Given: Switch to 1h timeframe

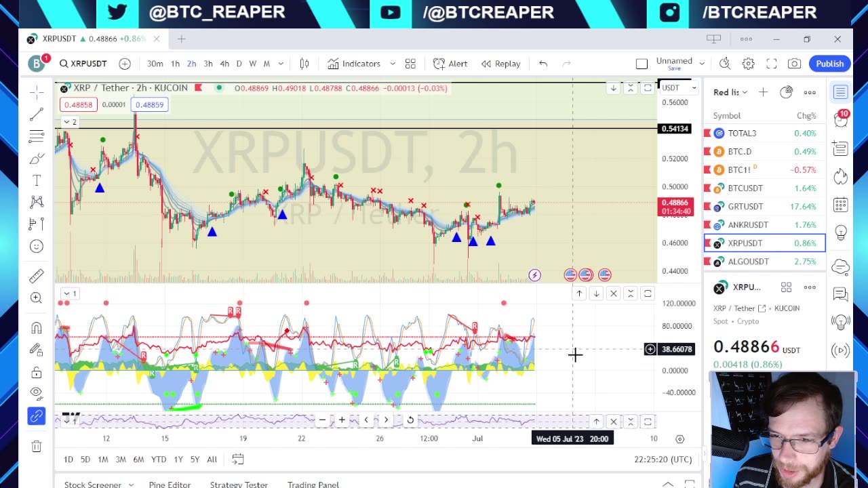Looking at the screenshot, I should [x=175, y=64].
